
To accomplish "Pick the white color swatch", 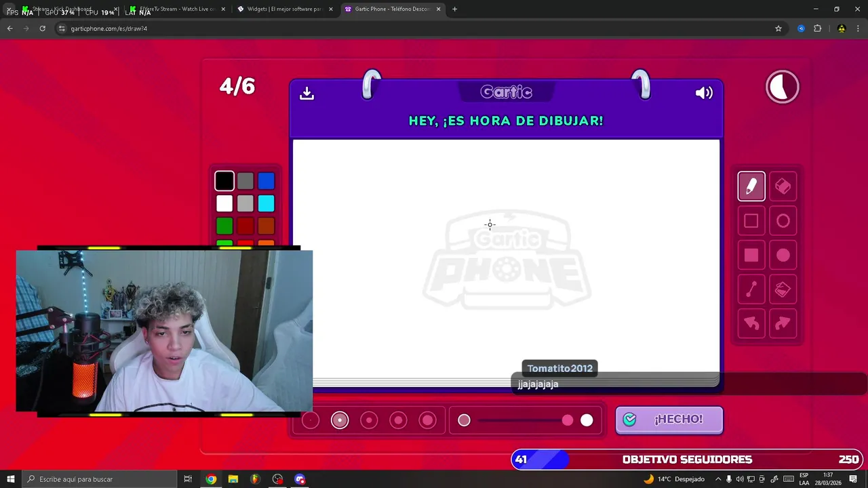I will coord(224,203).
